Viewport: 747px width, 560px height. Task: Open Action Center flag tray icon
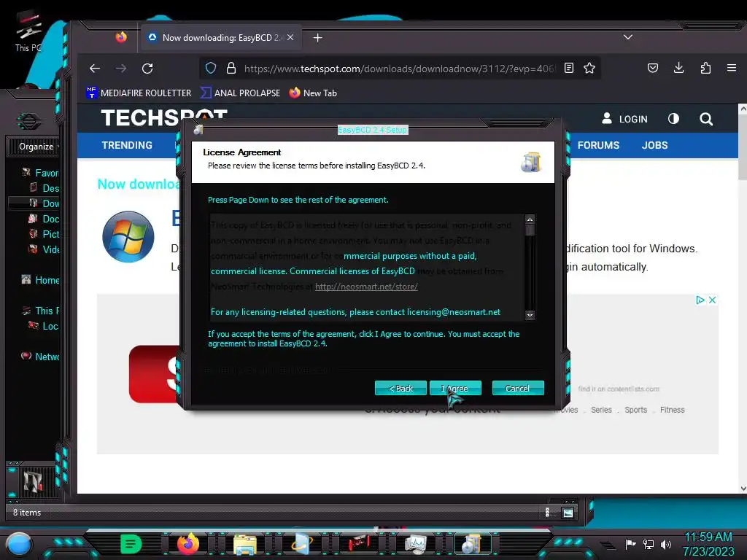(630, 544)
